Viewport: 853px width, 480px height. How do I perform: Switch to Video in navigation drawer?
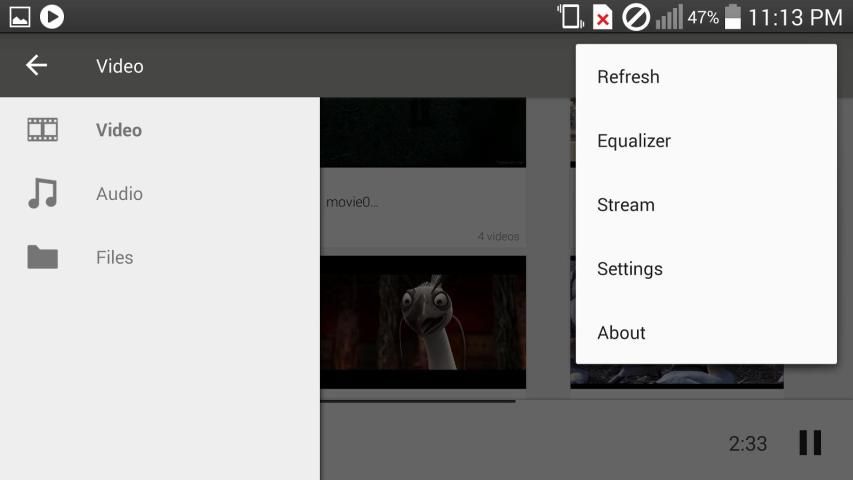119,130
